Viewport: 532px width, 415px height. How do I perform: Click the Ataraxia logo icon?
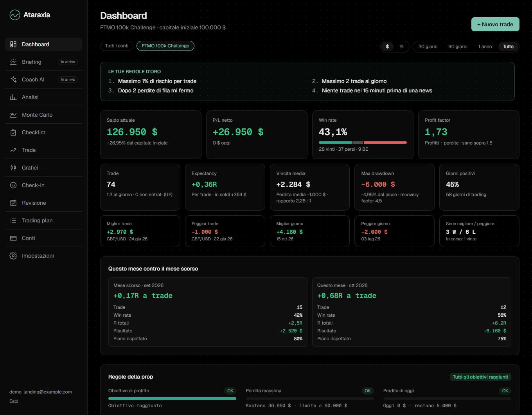[15, 15]
